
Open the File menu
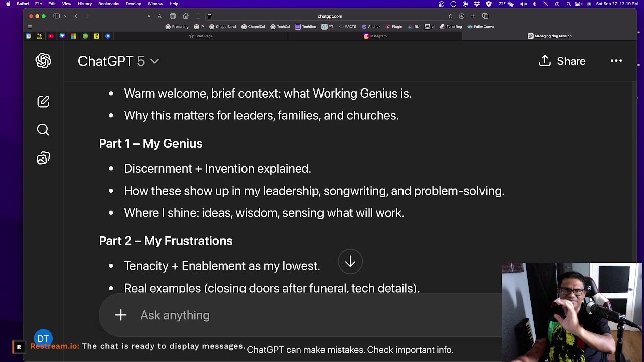tap(38, 4)
